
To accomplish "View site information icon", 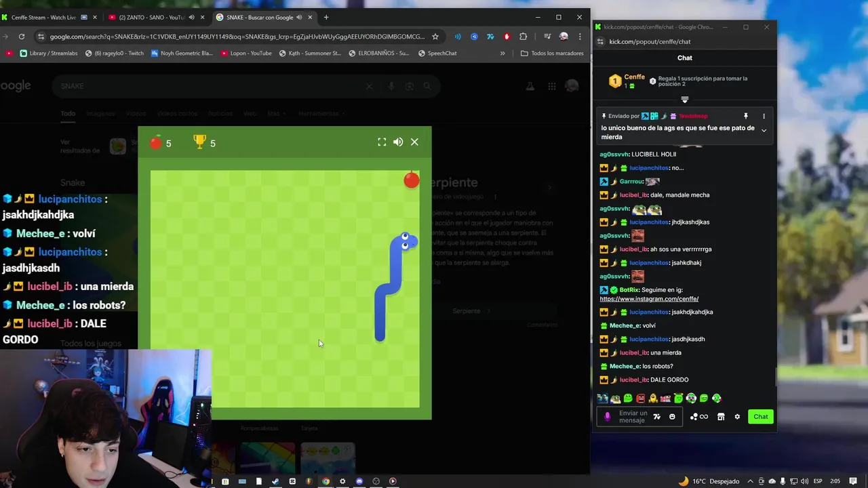I will coord(41,37).
